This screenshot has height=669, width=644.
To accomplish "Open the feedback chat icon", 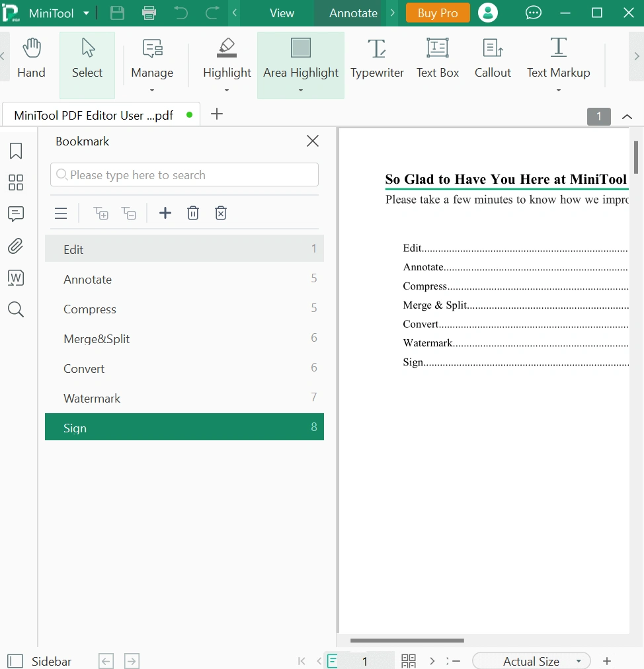I will point(533,13).
